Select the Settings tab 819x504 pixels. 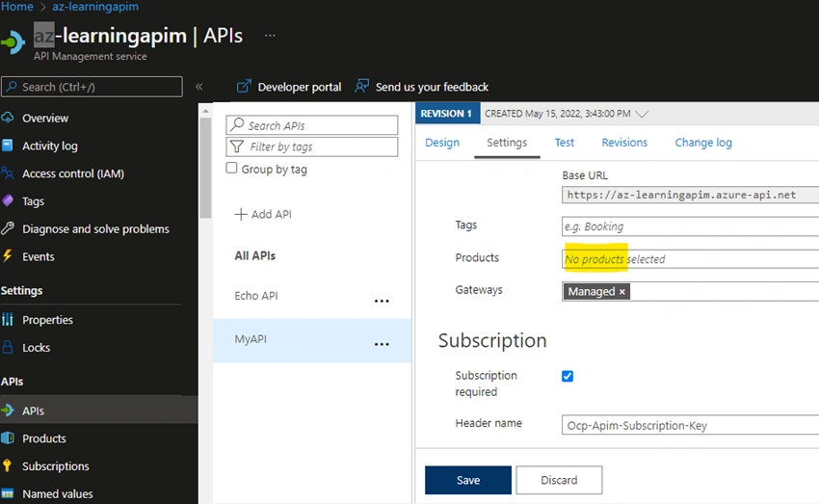507,142
